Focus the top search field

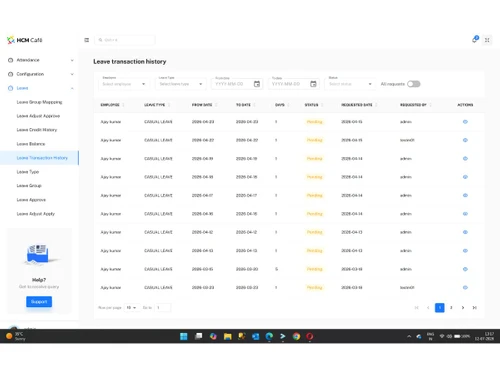tap(125, 40)
